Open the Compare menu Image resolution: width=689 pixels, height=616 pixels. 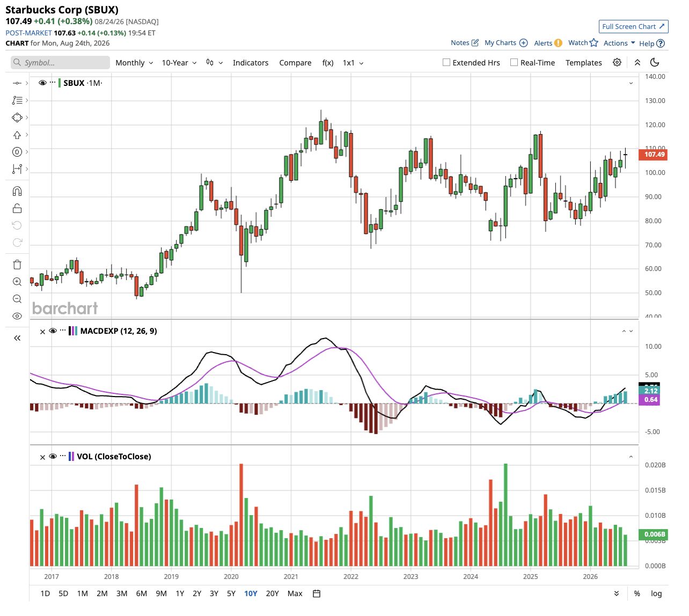coord(295,63)
